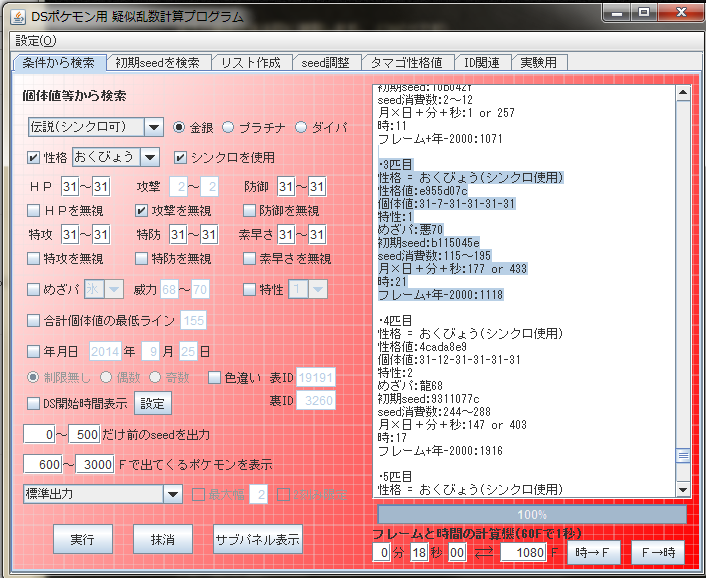
Task: Enable the DS開始時間表示 checkbox
Action: tap(33, 403)
